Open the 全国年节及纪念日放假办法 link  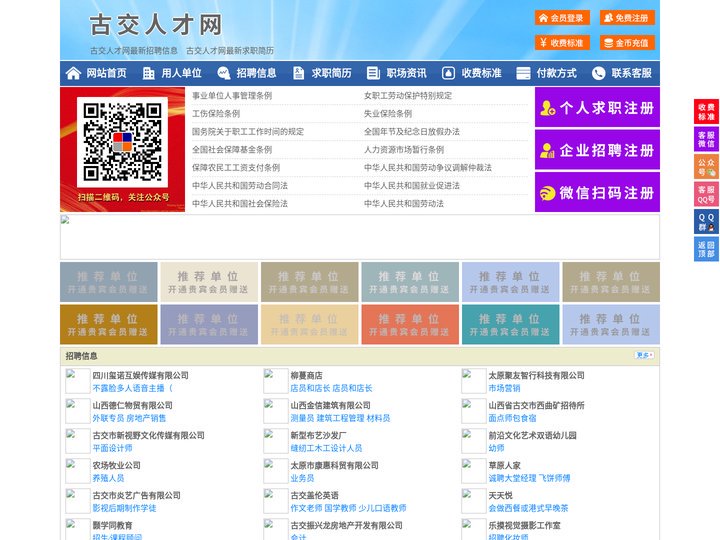click(x=412, y=131)
